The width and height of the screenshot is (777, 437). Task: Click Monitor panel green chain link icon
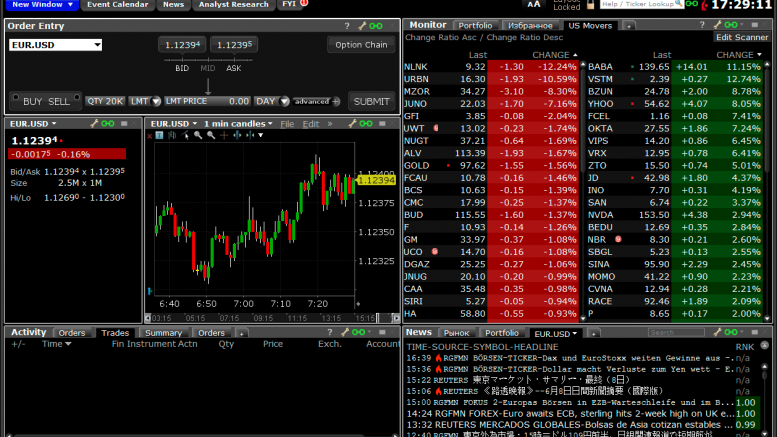[731, 25]
